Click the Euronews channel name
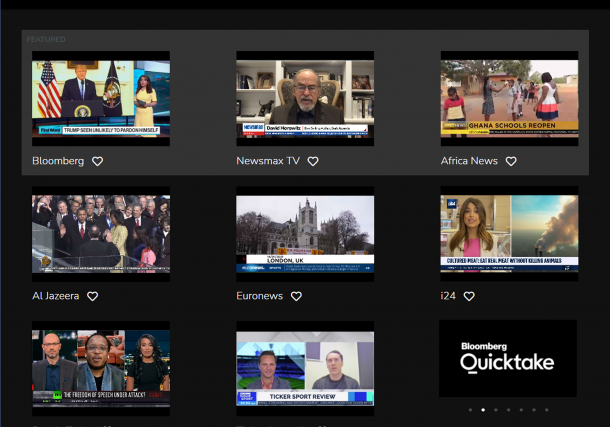 [x=259, y=296]
